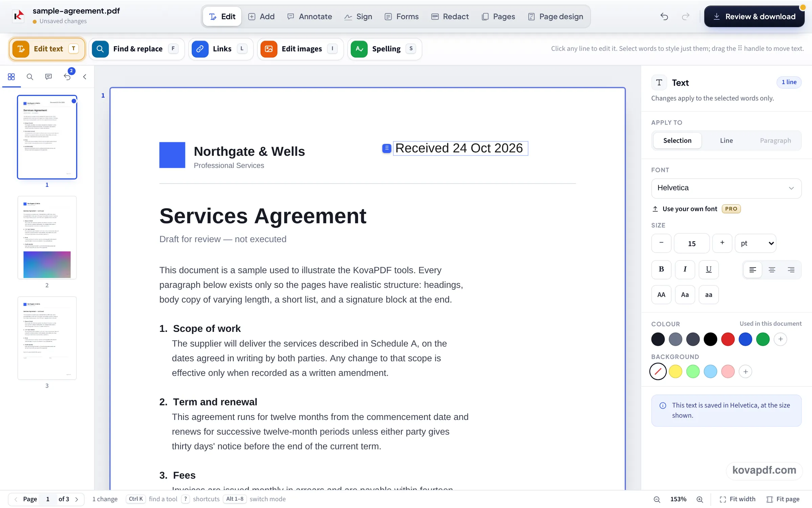Go to previous page arrow
The width and height of the screenshot is (812, 508).
pyautogui.click(x=16, y=499)
